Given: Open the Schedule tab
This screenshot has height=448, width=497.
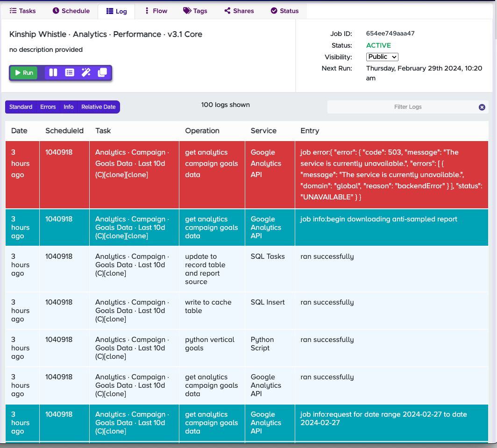Looking at the screenshot, I should pos(71,11).
